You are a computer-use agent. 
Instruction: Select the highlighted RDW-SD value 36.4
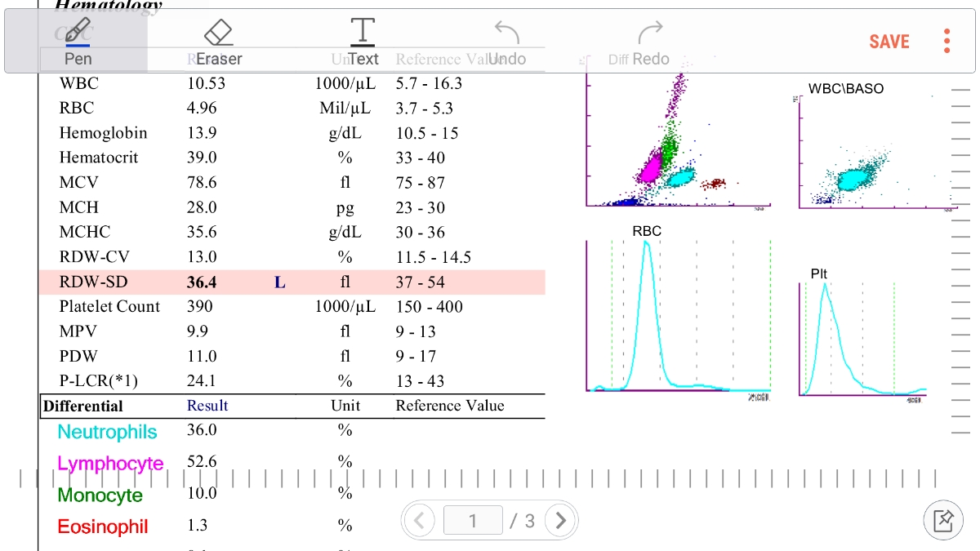[203, 282]
